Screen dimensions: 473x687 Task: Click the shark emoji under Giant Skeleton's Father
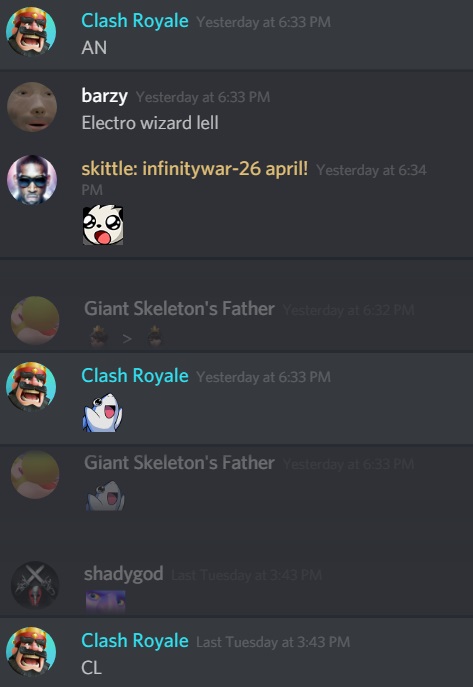[105, 496]
